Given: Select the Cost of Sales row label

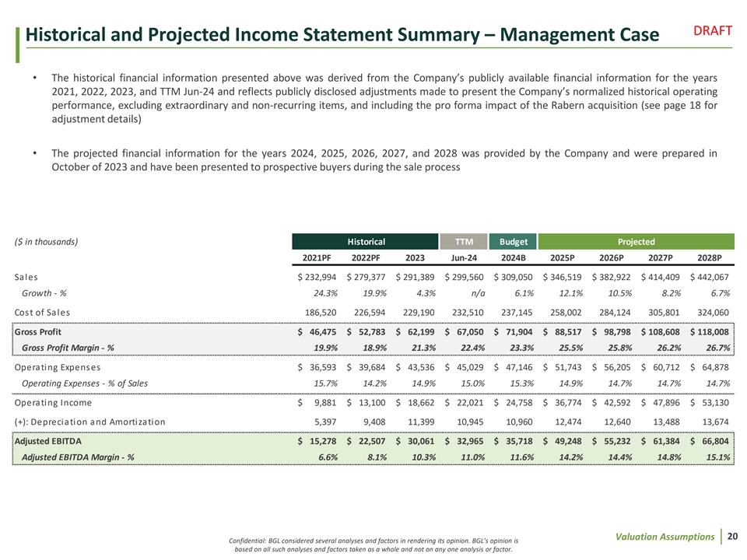Looking at the screenshot, I should coord(42,313).
